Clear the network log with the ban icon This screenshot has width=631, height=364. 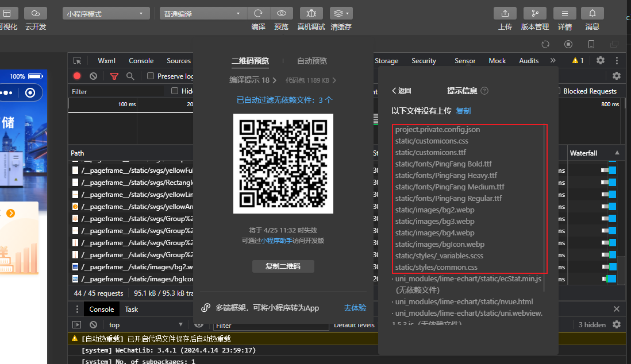pos(93,76)
